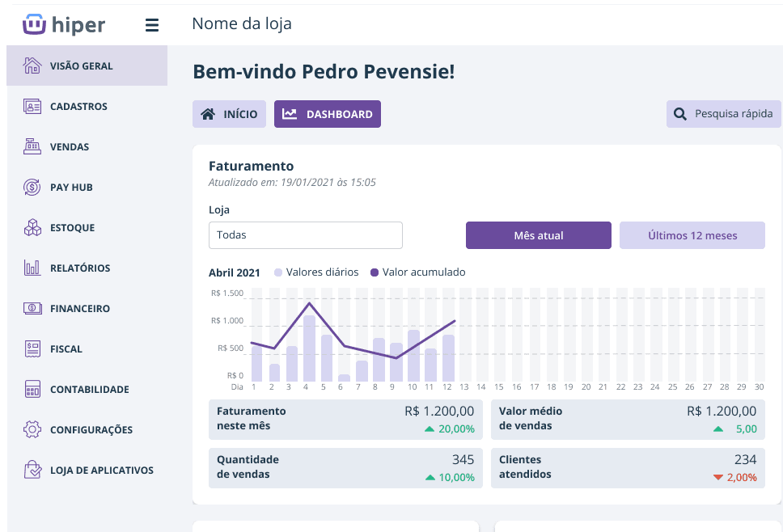Click the day 30 axis label
Screen dimensions: 783x532
(759, 386)
